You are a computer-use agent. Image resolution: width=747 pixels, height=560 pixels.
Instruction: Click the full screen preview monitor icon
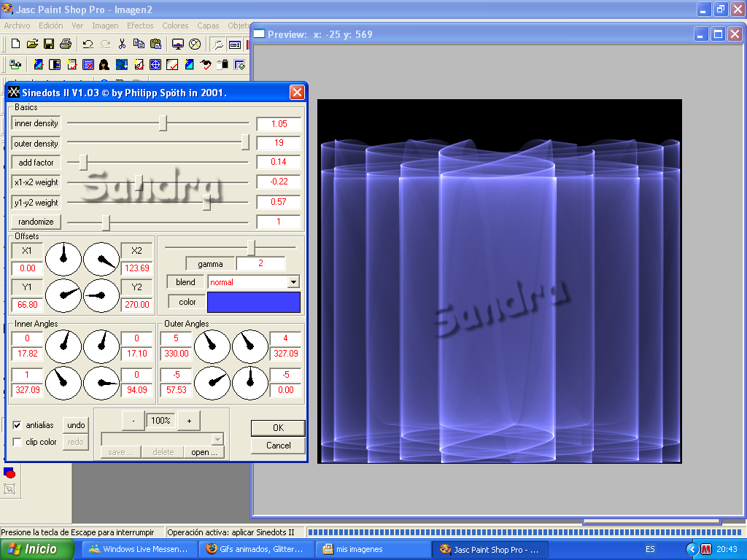pyautogui.click(x=178, y=44)
